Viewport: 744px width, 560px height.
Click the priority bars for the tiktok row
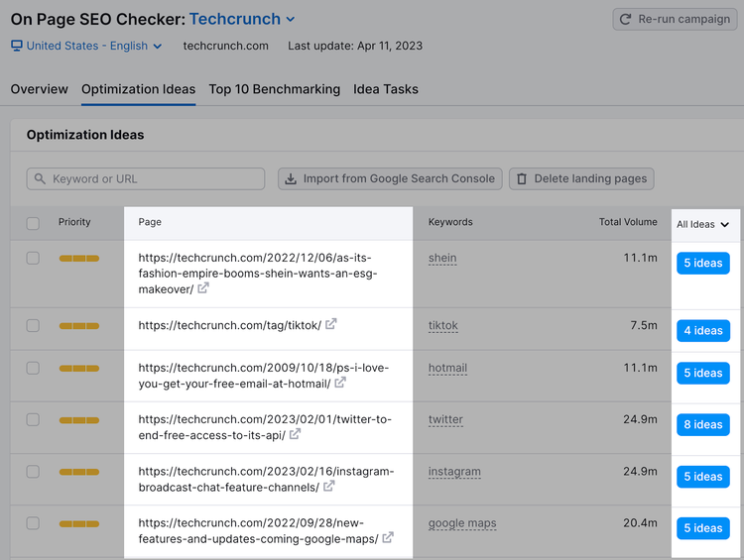click(79, 326)
